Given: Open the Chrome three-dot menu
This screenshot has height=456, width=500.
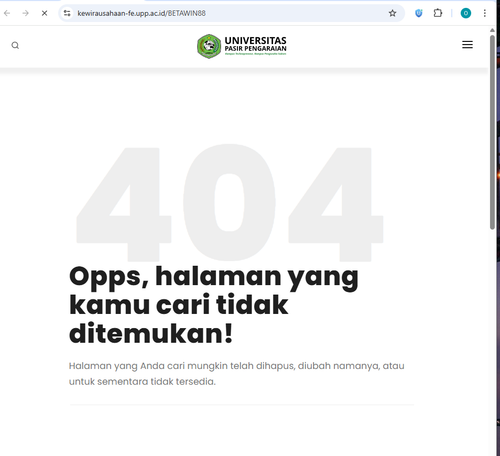Looking at the screenshot, I should pyautogui.click(x=485, y=13).
